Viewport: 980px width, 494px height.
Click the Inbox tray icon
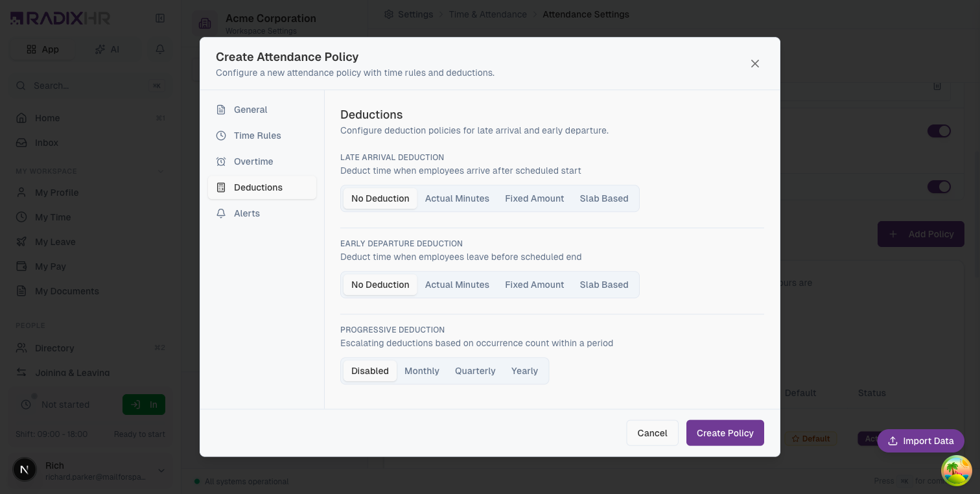(x=21, y=143)
